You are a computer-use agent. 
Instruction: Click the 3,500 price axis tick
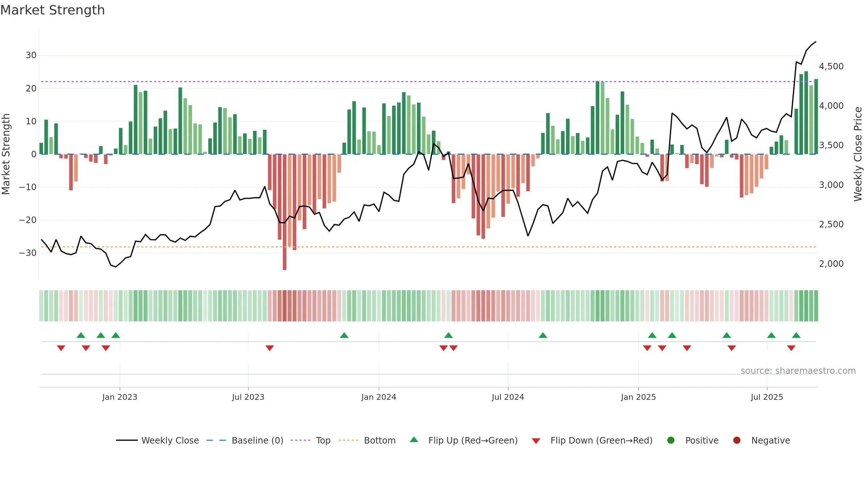click(x=831, y=145)
